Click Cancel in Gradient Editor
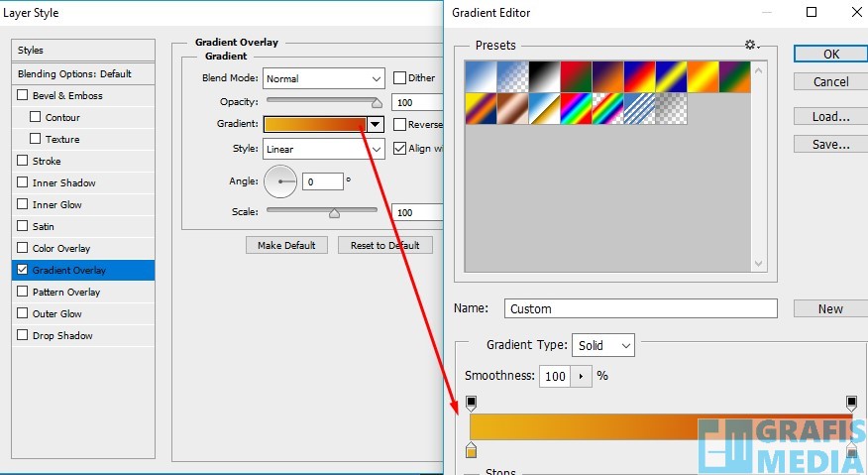The height and width of the screenshot is (475, 868). tap(830, 81)
